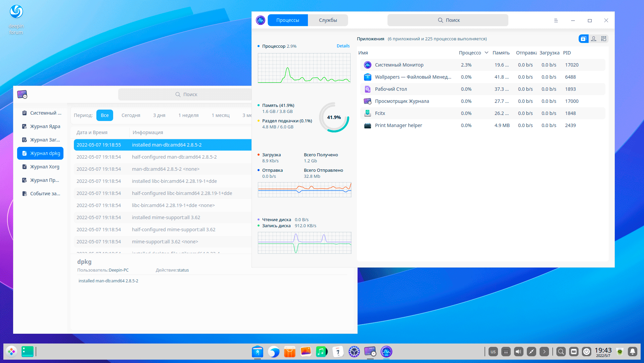Open Music app in dock

(x=321, y=352)
